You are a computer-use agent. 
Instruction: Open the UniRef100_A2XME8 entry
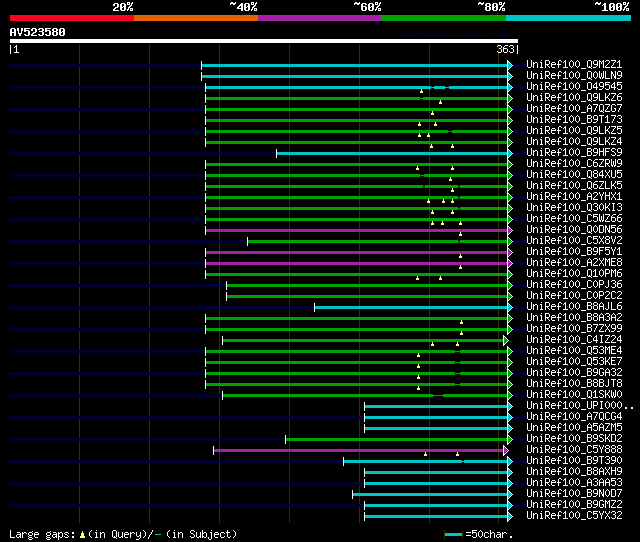coord(574,263)
